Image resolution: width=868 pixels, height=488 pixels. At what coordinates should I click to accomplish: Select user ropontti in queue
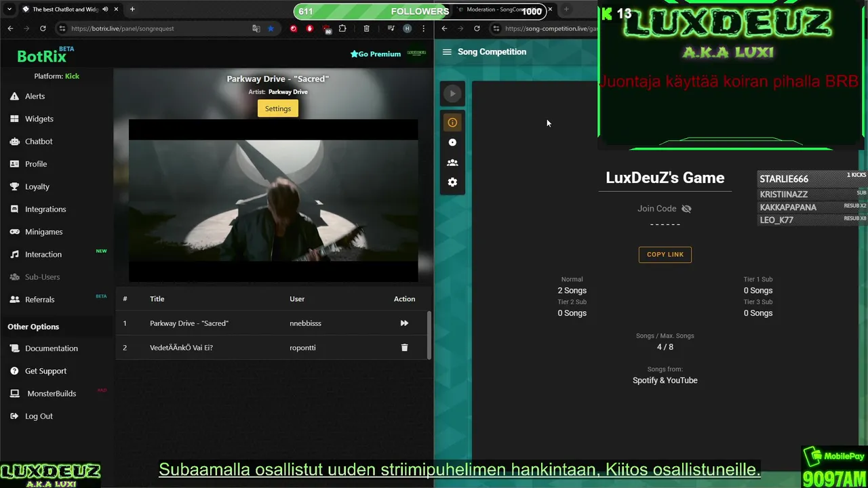point(302,348)
